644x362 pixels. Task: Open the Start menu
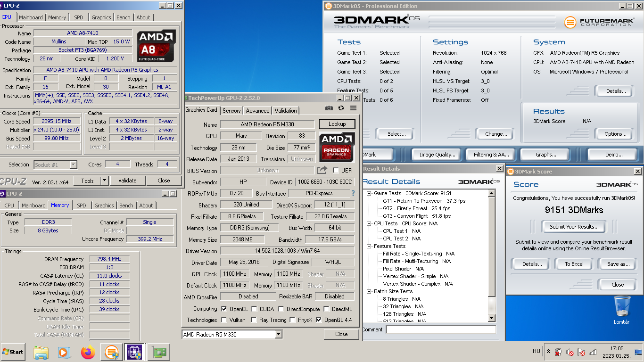pos(13,352)
